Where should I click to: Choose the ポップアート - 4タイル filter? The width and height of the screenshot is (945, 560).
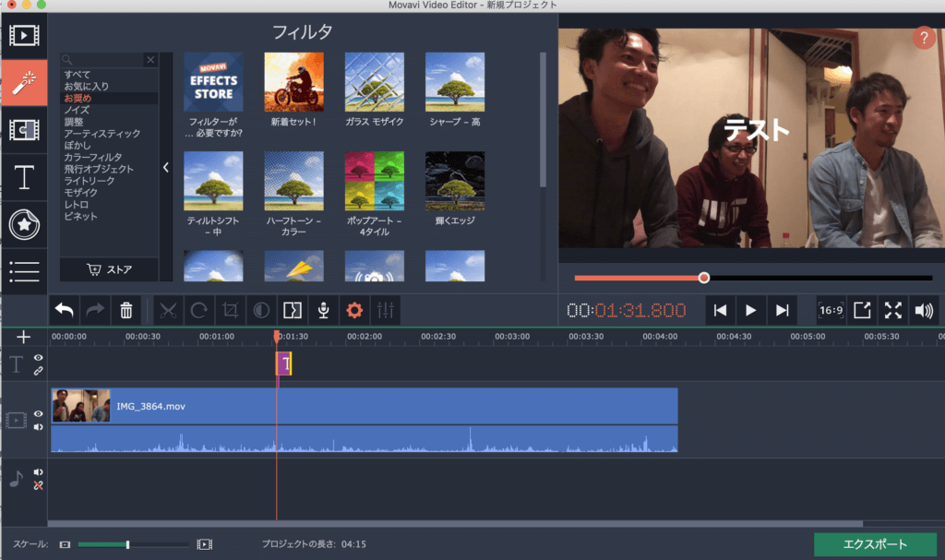tap(375, 181)
